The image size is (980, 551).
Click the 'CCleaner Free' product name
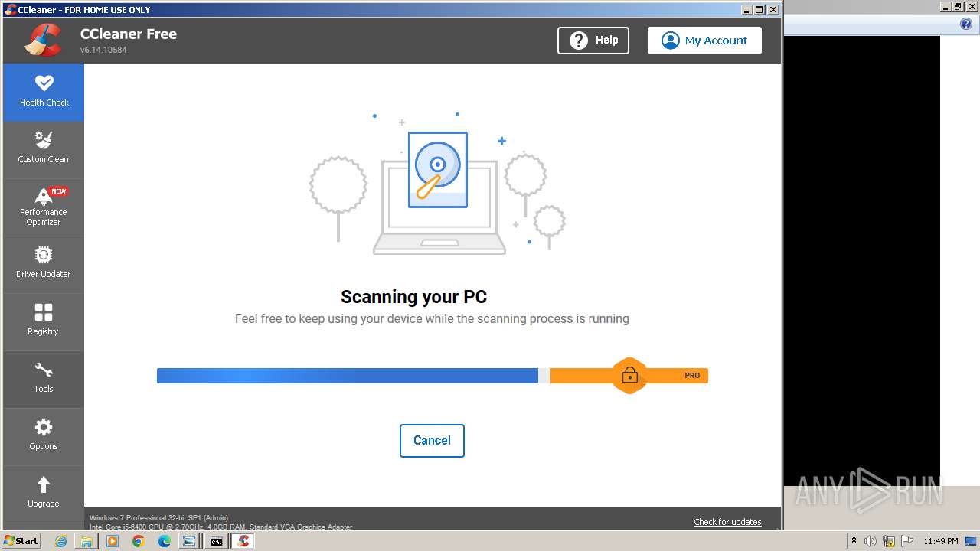[129, 34]
